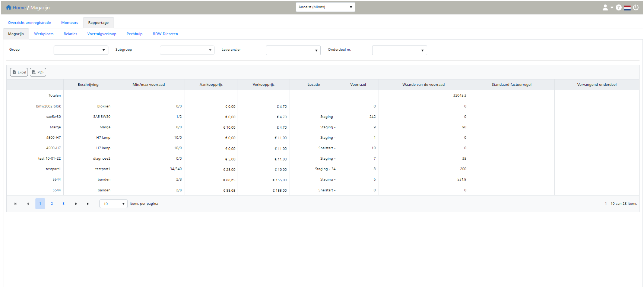Click the power logout icon
644x288 pixels.
point(636,7)
